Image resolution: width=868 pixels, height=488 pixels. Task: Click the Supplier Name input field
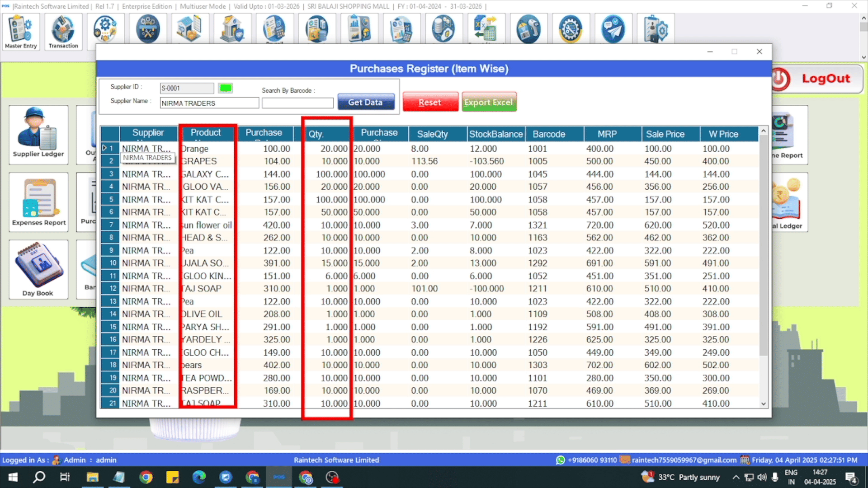click(x=209, y=103)
